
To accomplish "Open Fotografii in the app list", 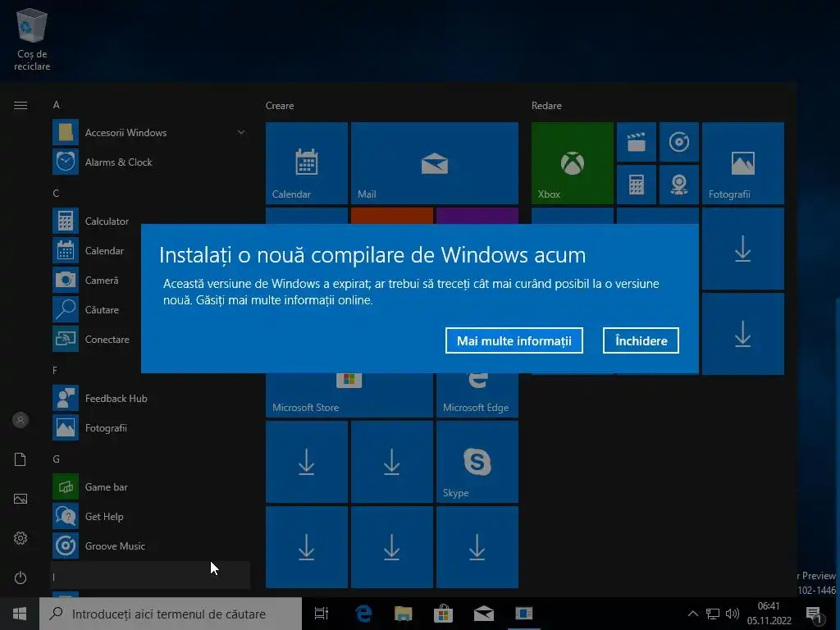I will point(150,428).
